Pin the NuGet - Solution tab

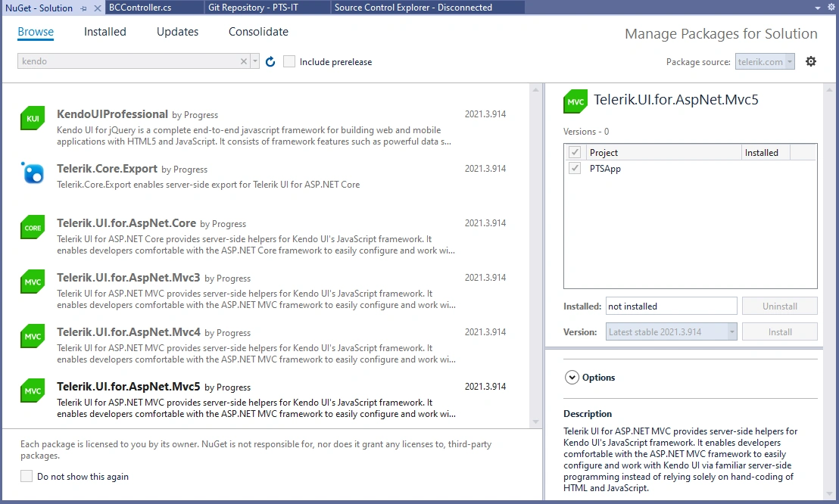(x=83, y=8)
